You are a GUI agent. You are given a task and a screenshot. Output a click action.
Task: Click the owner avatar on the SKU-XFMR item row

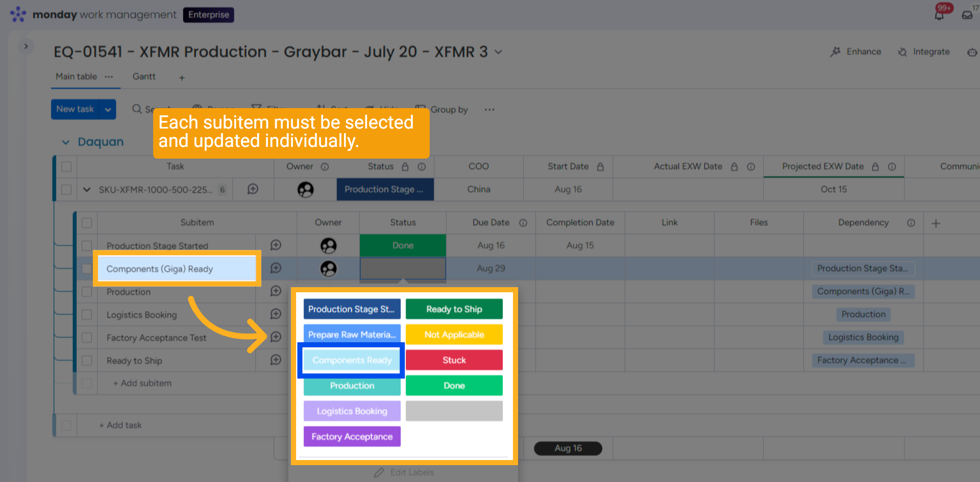point(306,190)
